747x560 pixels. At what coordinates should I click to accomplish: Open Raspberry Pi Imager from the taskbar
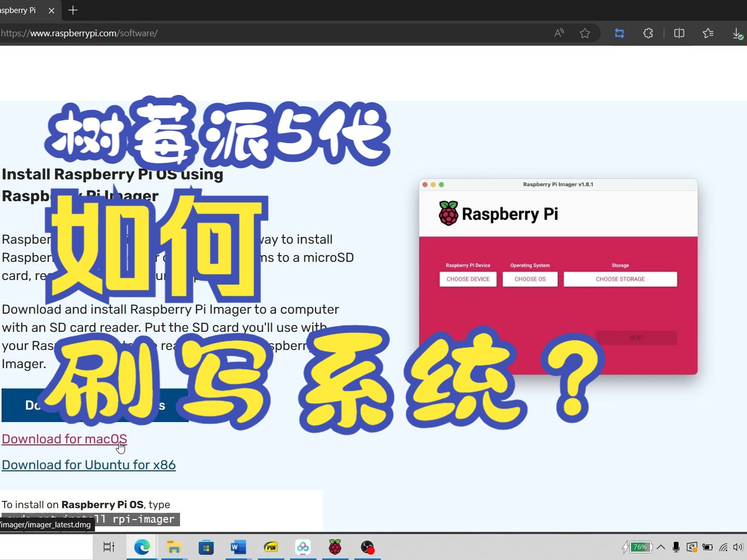(x=335, y=547)
